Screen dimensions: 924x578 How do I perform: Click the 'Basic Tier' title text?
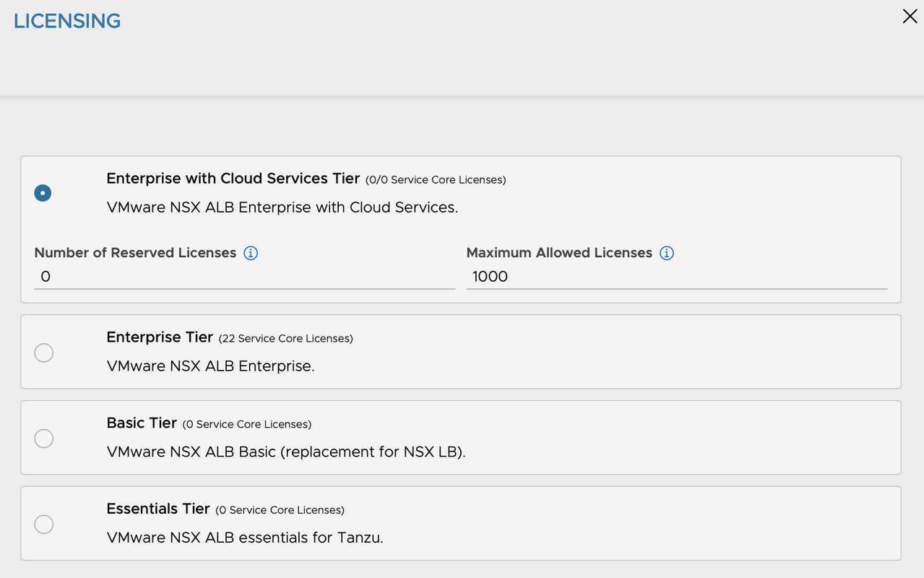(142, 423)
